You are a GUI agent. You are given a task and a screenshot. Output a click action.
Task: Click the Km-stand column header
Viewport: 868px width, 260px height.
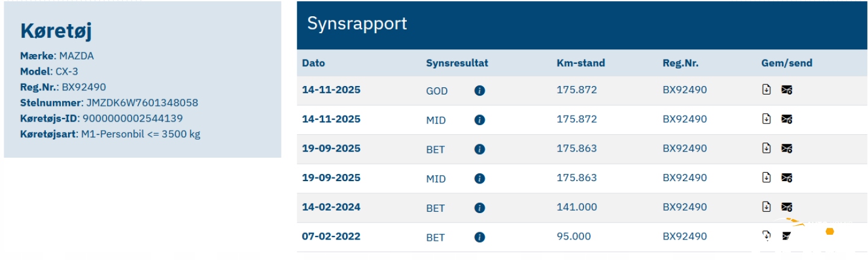coord(580,63)
